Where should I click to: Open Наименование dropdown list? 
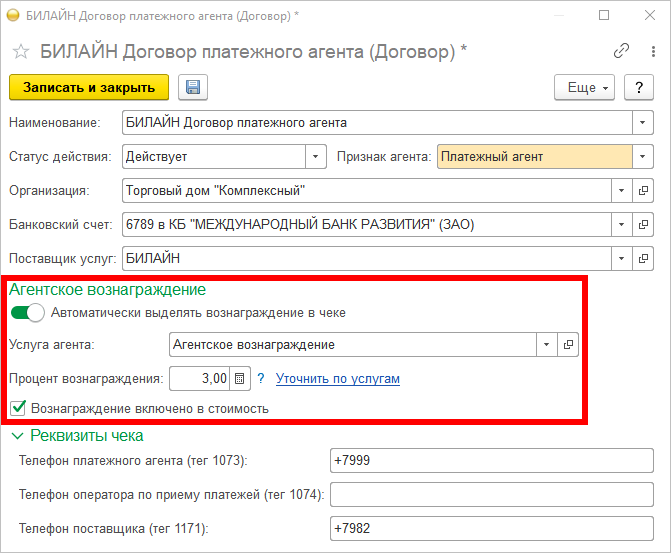point(643,123)
